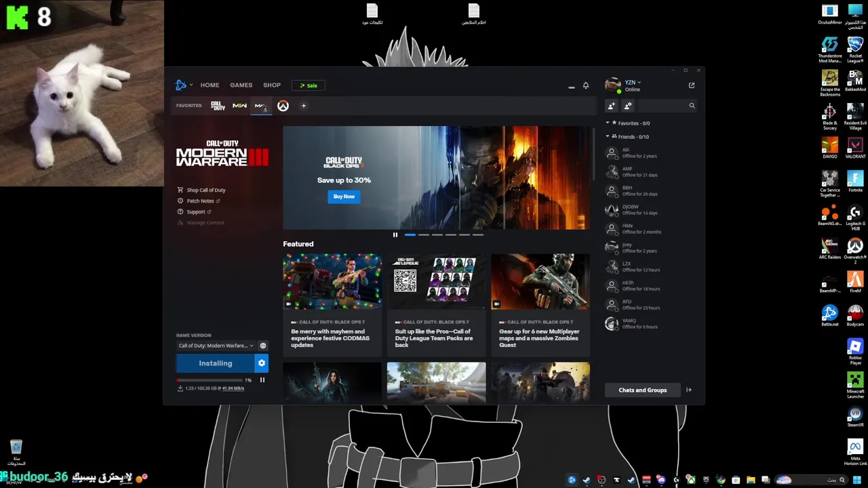The width and height of the screenshot is (868, 488).
Task: Open the green Sale page
Action: pos(309,85)
